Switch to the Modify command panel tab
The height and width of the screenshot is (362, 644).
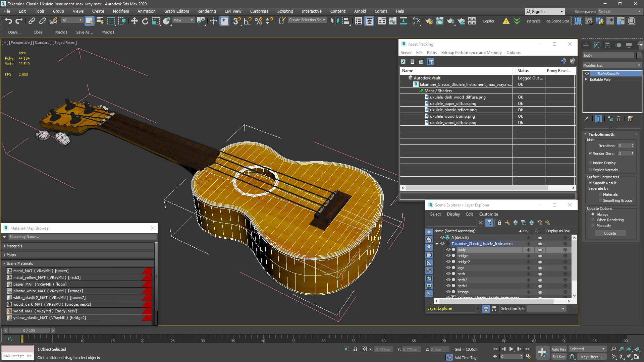(x=597, y=45)
